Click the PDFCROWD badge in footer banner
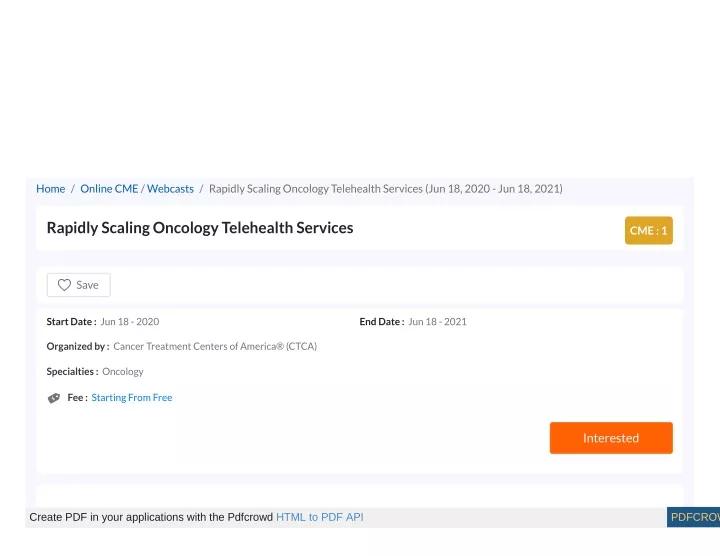Screen dimensions: 720x556 point(693,517)
